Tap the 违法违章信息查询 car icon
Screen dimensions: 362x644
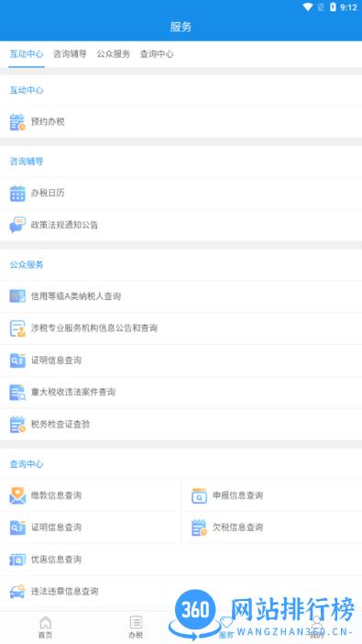click(17, 592)
